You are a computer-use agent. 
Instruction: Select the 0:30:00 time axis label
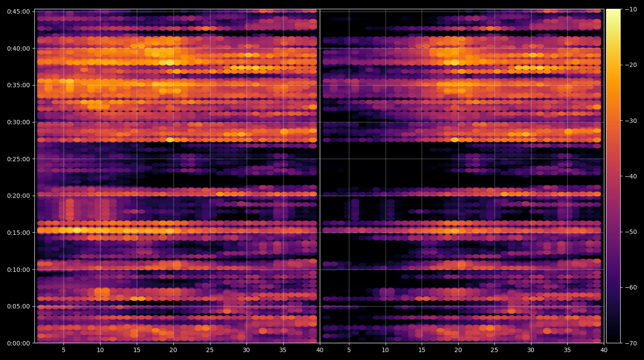[x=19, y=122]
